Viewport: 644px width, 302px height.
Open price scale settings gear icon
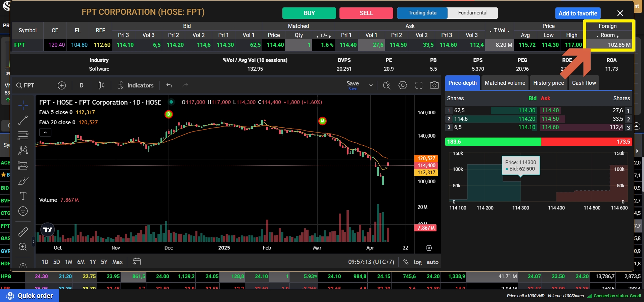429,248
